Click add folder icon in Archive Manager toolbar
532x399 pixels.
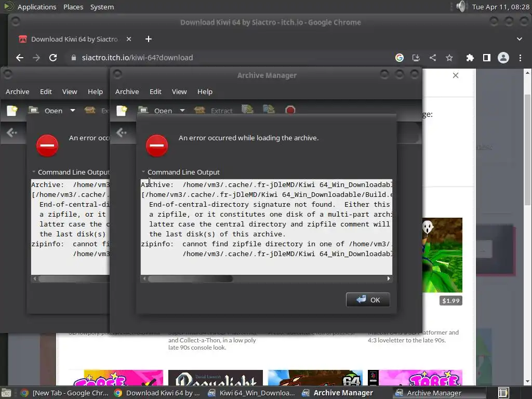click(269, 109)
